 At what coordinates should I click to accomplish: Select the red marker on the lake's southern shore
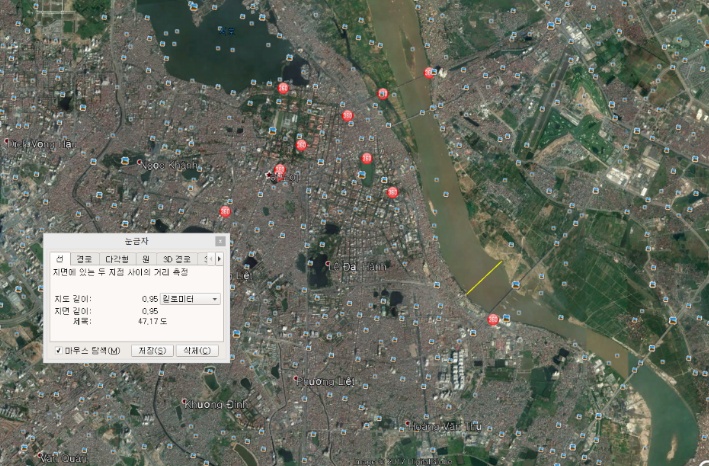pyautogui.click(x=283, y=88)
